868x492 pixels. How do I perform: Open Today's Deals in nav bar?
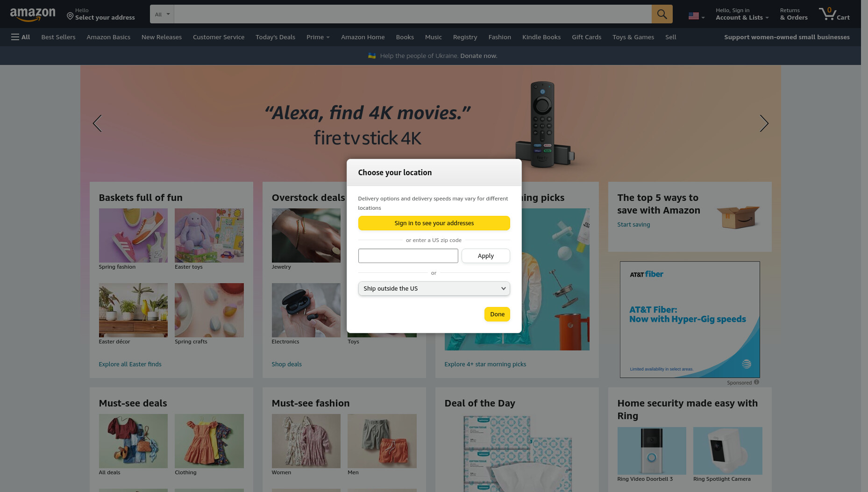click(275, 37)
